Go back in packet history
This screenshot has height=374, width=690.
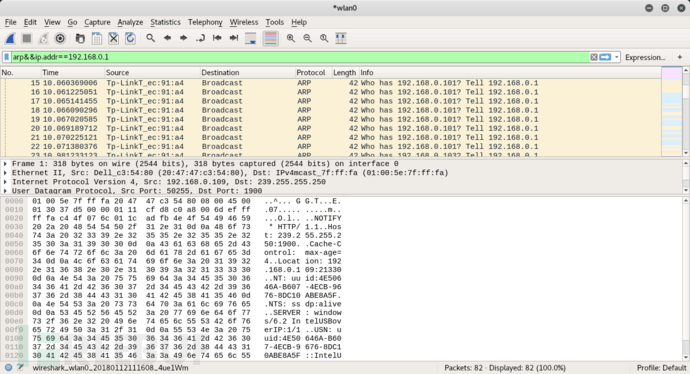click(167, 38)
